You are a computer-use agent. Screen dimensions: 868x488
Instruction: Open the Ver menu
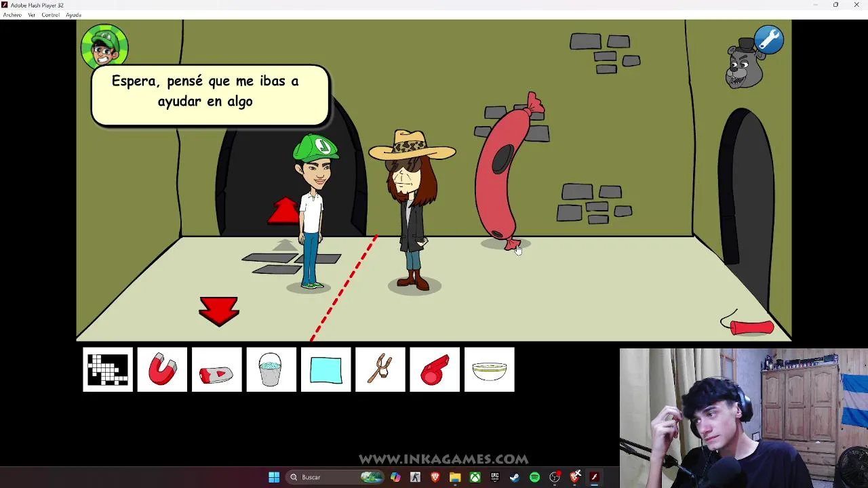tap(31, 15)
